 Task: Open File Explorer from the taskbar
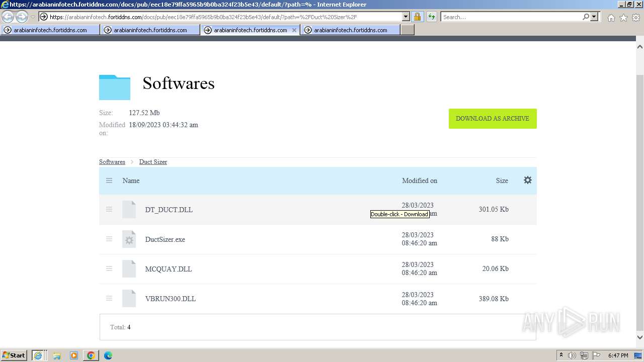(x=57, y=355)
